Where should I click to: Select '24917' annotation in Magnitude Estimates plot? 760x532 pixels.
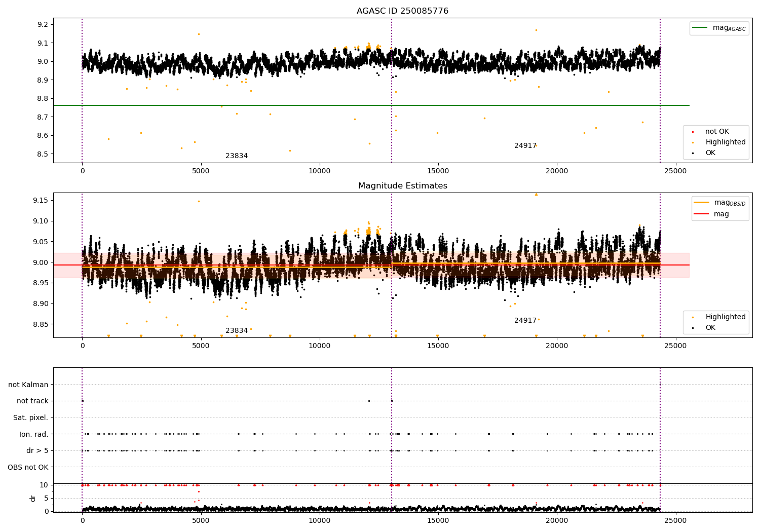coord(525,321)
